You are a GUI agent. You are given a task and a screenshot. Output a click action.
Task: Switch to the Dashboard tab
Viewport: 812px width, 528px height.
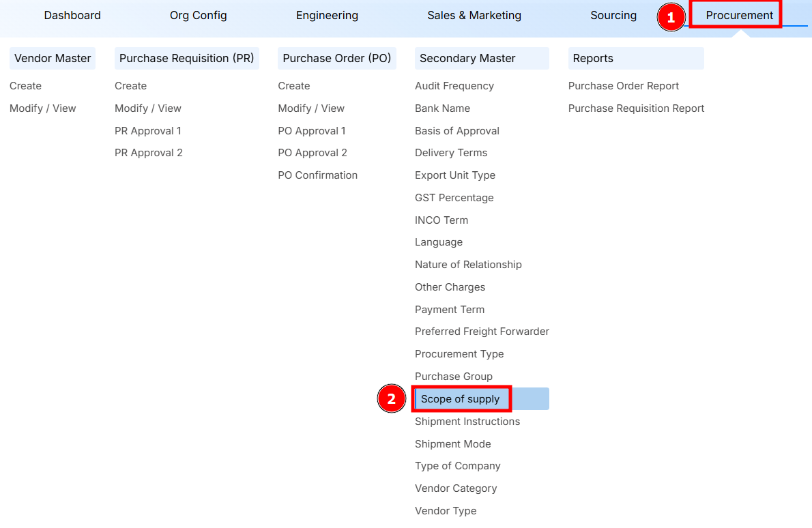click(72, 15)
